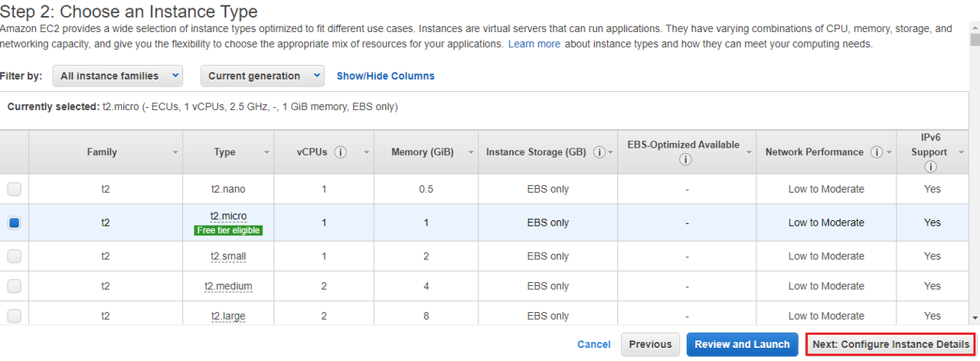The height and width of the screenshot is (361, 980).
Task: Open the Memory (GiB) column sort arrow
Action: pos(471,153)
